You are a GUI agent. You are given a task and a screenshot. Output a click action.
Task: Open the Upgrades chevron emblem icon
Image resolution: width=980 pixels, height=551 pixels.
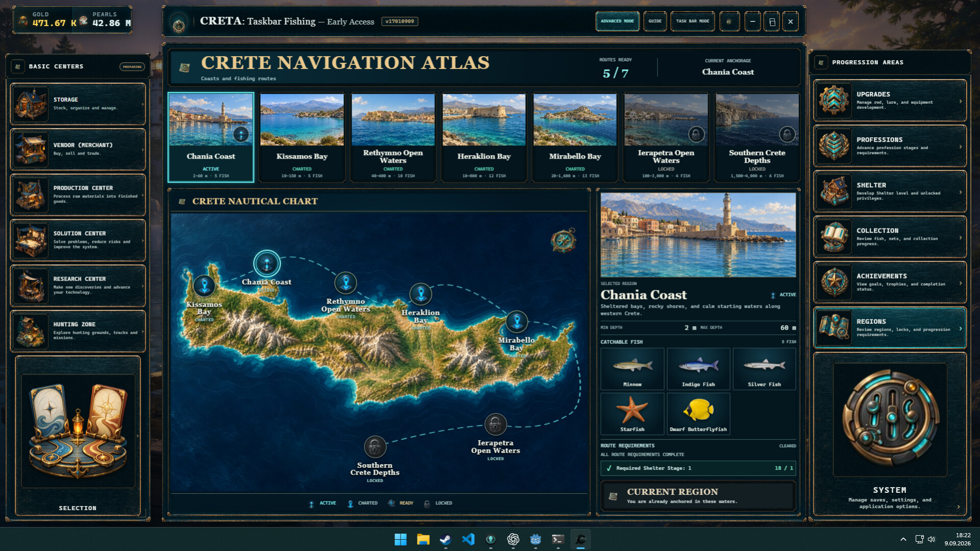point(834,101)
